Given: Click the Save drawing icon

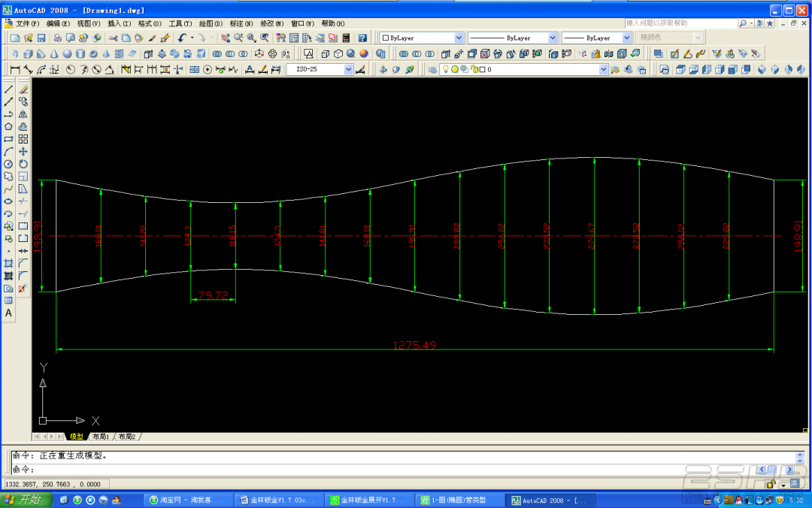Looking at the screenshot, I should (41, 38).
